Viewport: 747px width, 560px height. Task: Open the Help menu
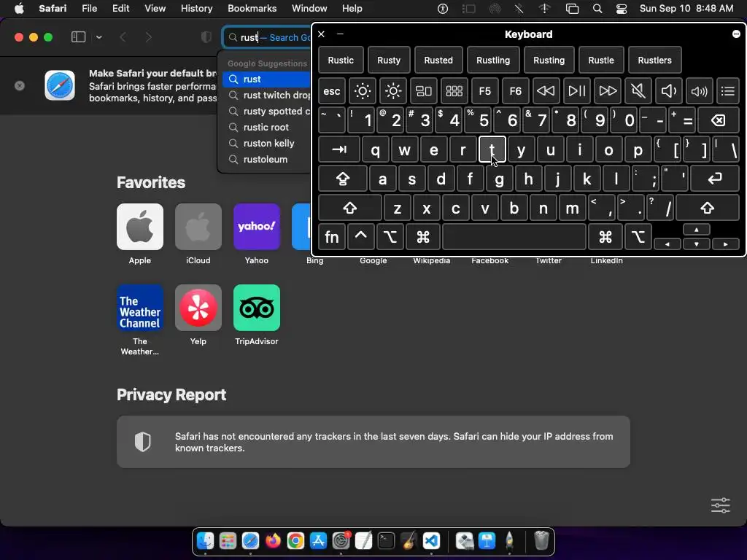[x=352, y=9]
